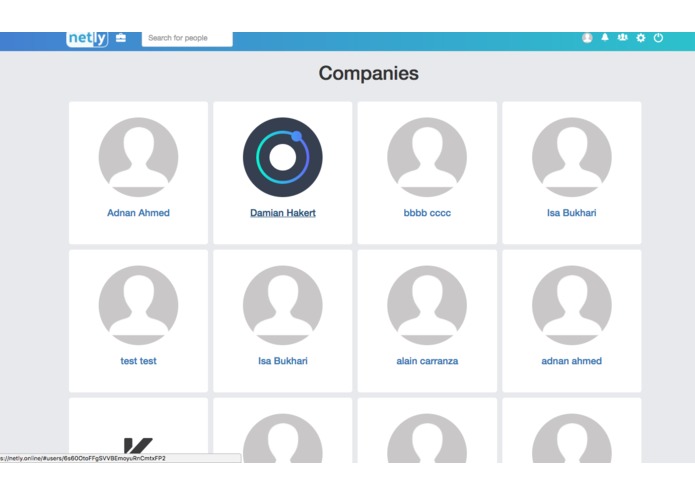Open test test profile link
Screen dimensions: 695x494
(x=138, y=361)
